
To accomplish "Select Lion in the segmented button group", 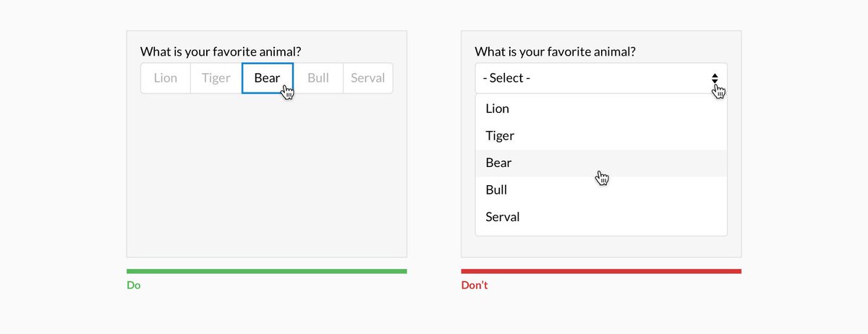I will (x=166, y=78).
